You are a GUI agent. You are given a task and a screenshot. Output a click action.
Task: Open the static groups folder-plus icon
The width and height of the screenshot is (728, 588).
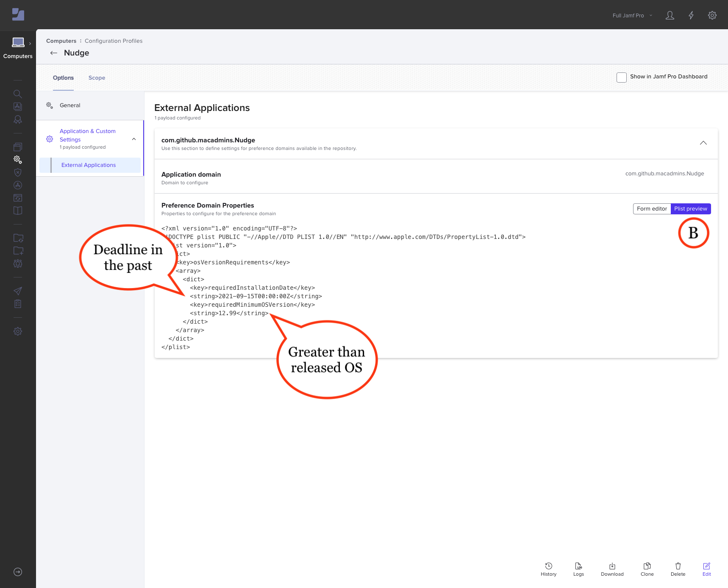18,251
